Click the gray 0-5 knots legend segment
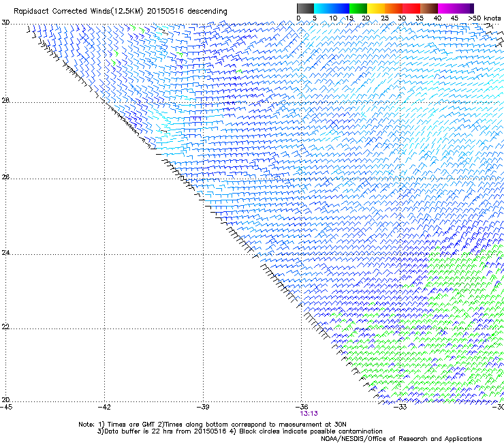504x443 pixels. coord(305,8)
